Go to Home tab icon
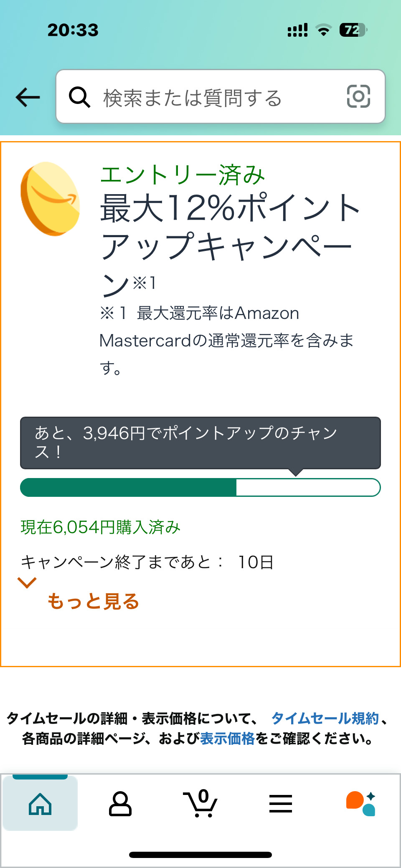Screen dimensions: 401x868 point(40,803)
